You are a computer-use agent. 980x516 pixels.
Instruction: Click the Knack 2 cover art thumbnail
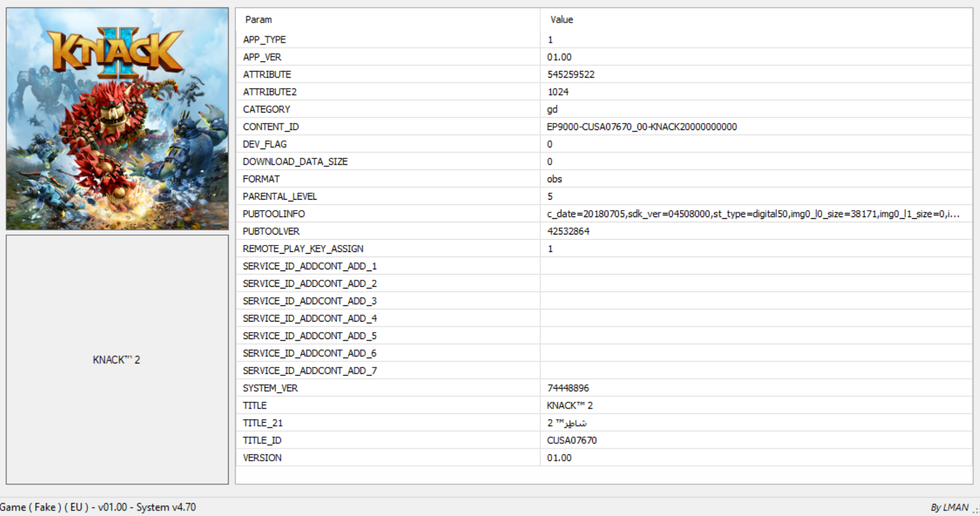(117, 119)
